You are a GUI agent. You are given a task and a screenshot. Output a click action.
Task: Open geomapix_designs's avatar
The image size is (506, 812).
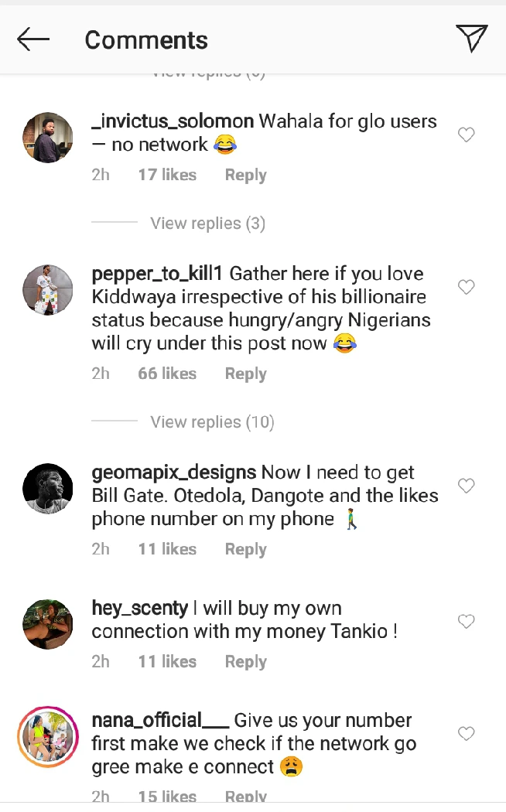(x=48, y=489)
